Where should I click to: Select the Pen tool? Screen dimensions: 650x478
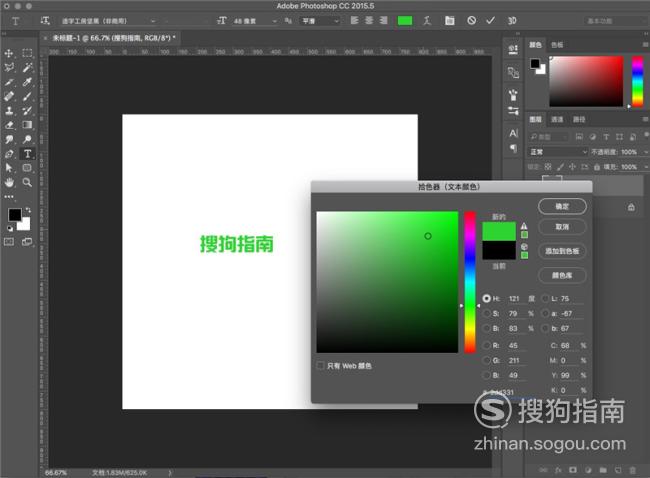pos(9,154)
